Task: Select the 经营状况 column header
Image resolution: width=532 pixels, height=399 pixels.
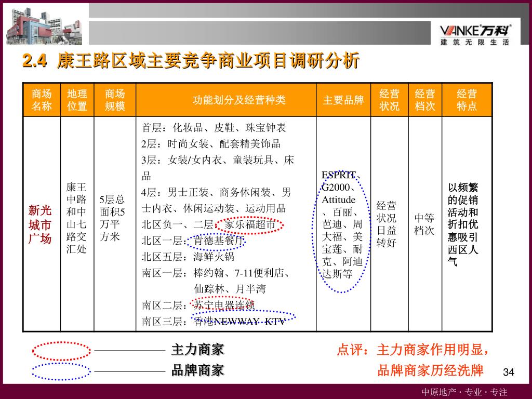Action: click(390, 100)
